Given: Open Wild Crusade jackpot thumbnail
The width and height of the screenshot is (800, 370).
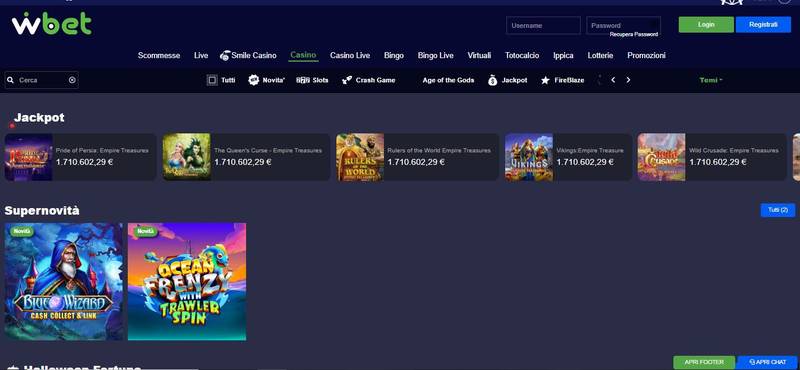Looking at the screenshot, I should (x=662, y=157).
